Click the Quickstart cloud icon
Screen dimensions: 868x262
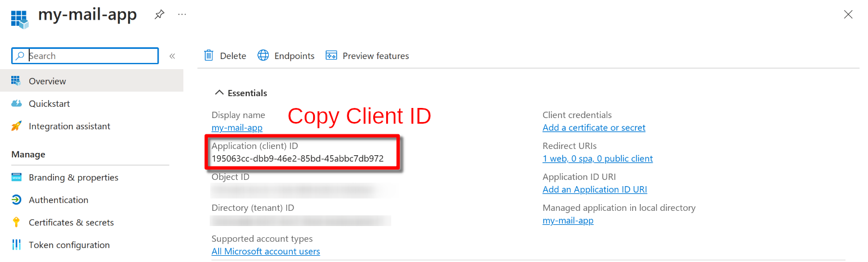click(x=17, y=104)
